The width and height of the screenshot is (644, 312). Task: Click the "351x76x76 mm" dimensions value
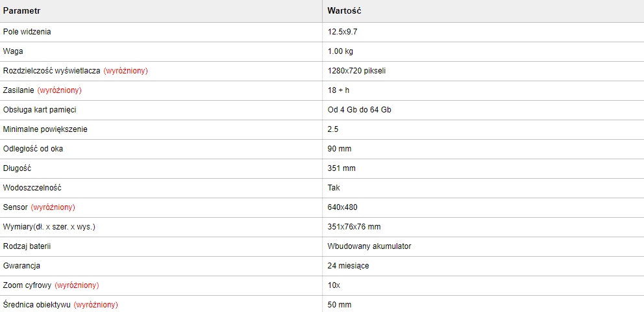click(354, 227)
